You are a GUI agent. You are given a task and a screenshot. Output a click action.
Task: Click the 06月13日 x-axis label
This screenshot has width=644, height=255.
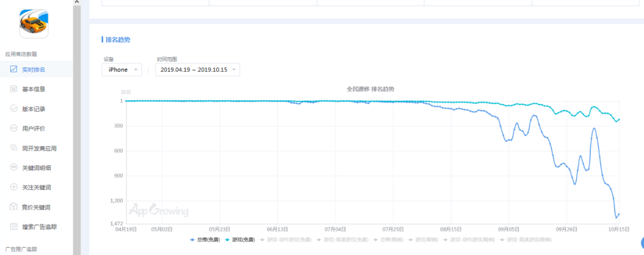point(278,229)
